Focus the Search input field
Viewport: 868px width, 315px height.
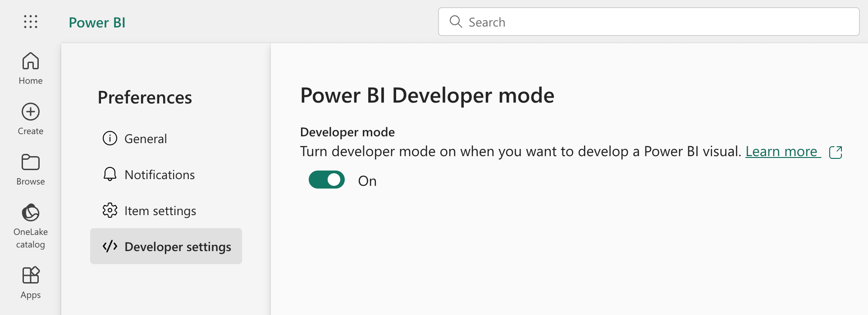point(658,22)
